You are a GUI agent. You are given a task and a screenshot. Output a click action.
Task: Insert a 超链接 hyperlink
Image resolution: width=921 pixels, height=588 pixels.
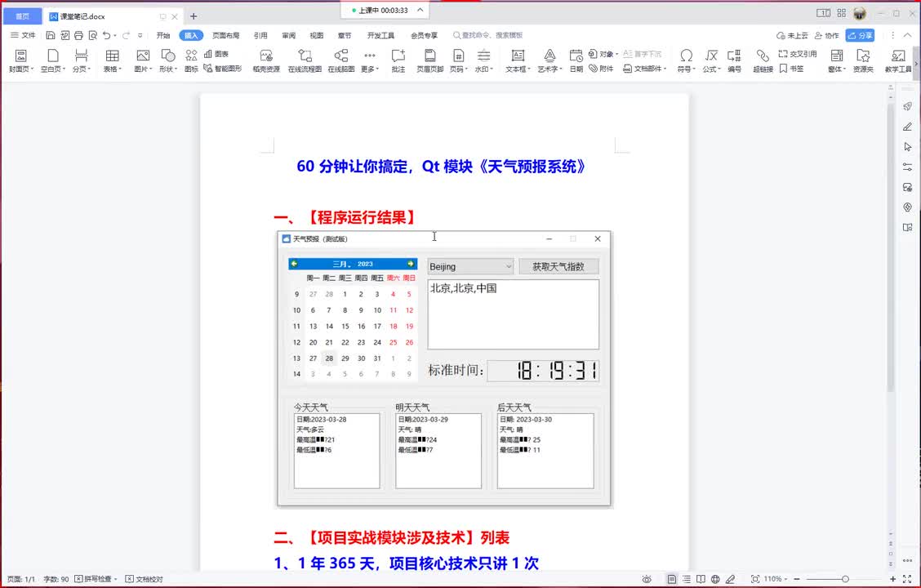pos(763,60)
